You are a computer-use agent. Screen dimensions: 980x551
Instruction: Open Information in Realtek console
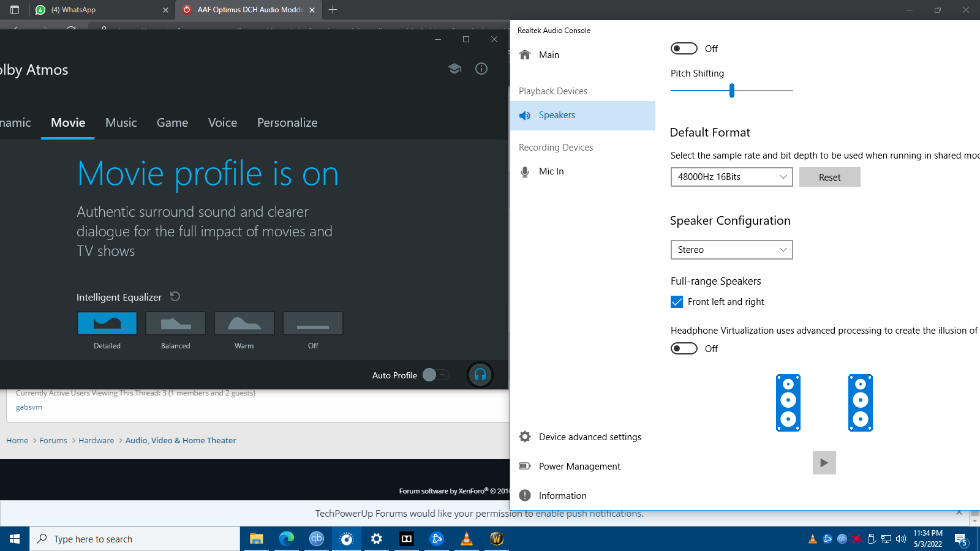tap(582, 495)
